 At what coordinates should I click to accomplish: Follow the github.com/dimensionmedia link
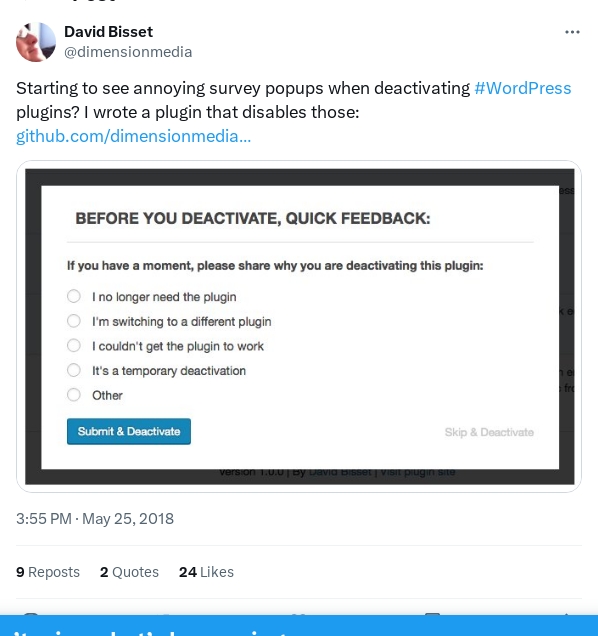pyautogui.click(x=133, y=136)
